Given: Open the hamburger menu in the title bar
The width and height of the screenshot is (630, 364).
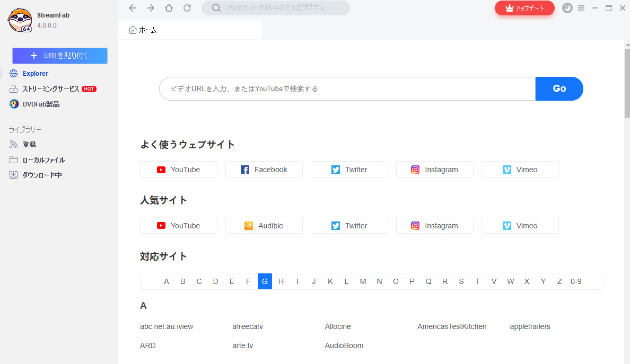Looking at the screenshot, I should pos(581,8).
